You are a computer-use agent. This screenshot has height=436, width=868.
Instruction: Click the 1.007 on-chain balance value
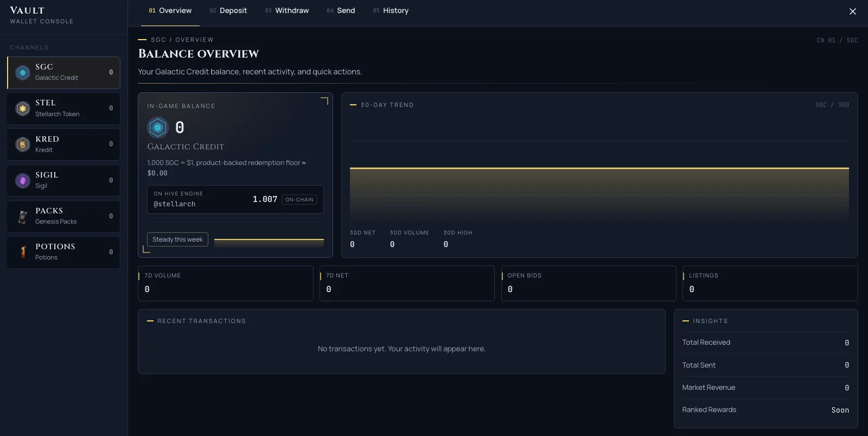265,199
